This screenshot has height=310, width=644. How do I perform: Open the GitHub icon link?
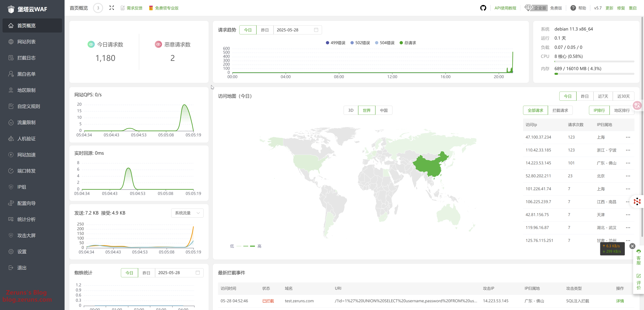pyautogui.click(x=483, y=8)
